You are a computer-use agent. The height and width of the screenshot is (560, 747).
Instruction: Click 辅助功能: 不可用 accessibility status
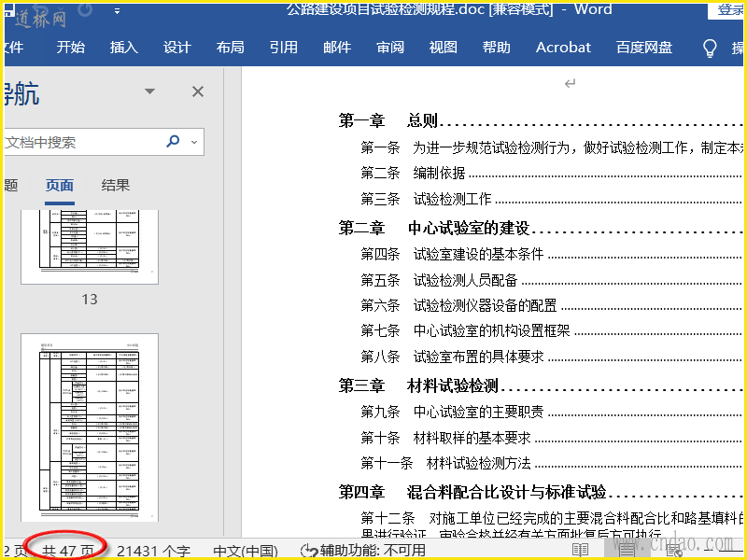[x=363, y=551]
